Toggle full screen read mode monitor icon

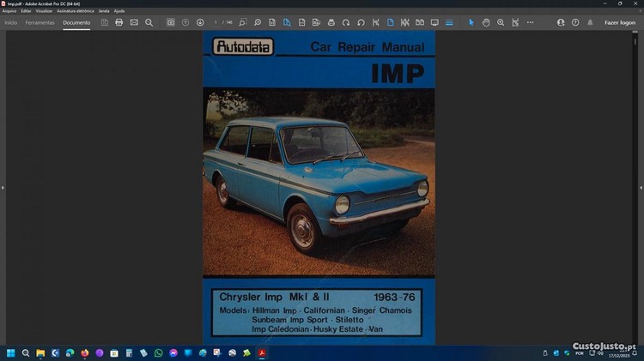tap(434, 22)
